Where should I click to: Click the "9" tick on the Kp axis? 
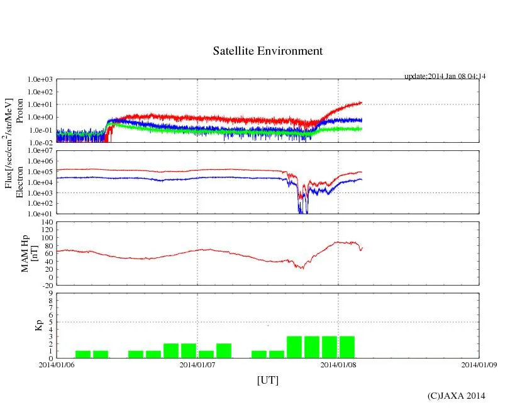50,293
